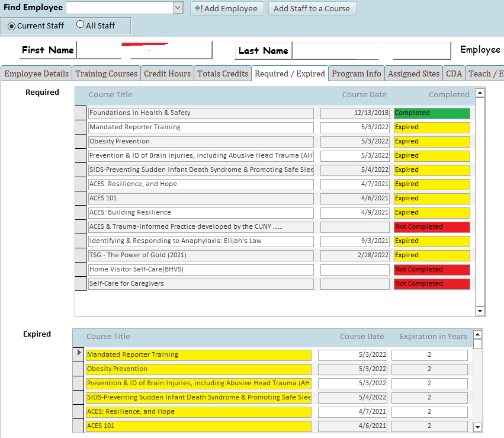
Task: Switch to the Assigned Sites tab
Action: [413, 73]
